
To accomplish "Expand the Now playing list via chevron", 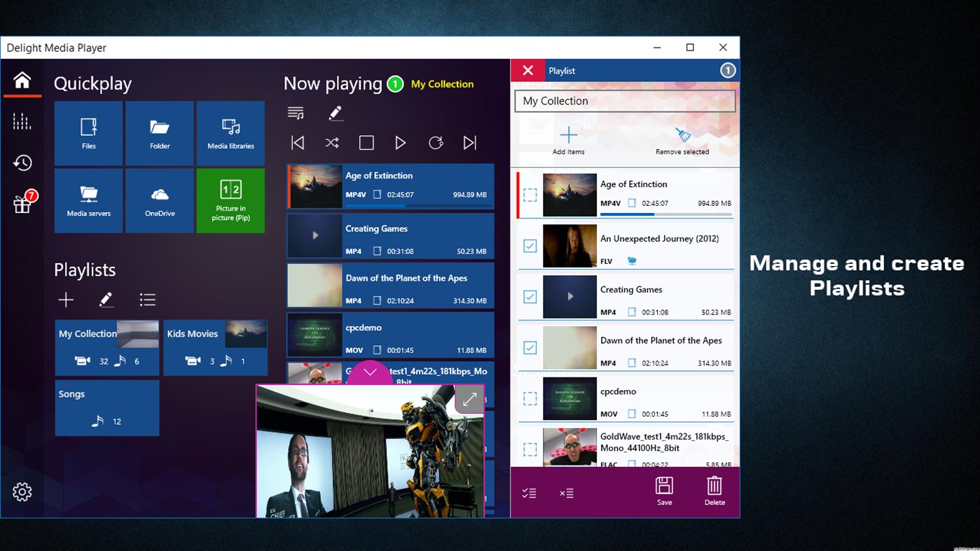I will tap(369, 373).
